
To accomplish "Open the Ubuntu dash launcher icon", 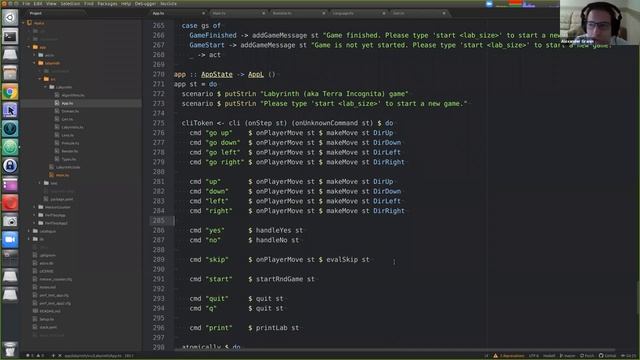I will tap(10, 18).
